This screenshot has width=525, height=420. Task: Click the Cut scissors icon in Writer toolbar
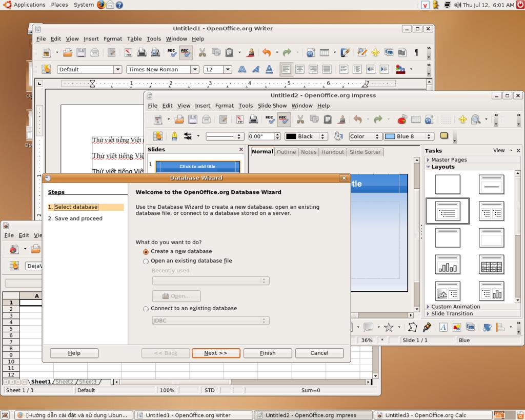[x=202, y=52]
